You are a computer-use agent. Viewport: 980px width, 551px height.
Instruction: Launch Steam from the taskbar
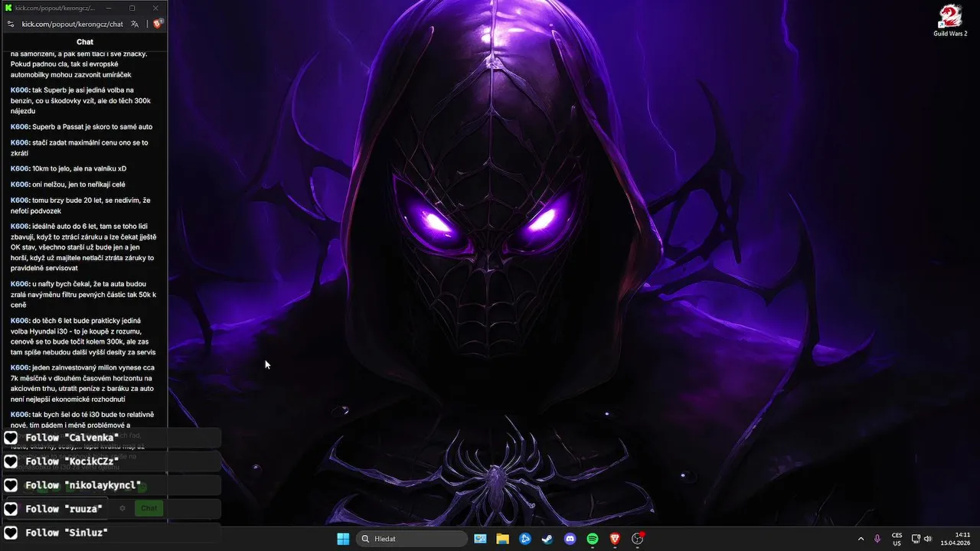(547, 539)
